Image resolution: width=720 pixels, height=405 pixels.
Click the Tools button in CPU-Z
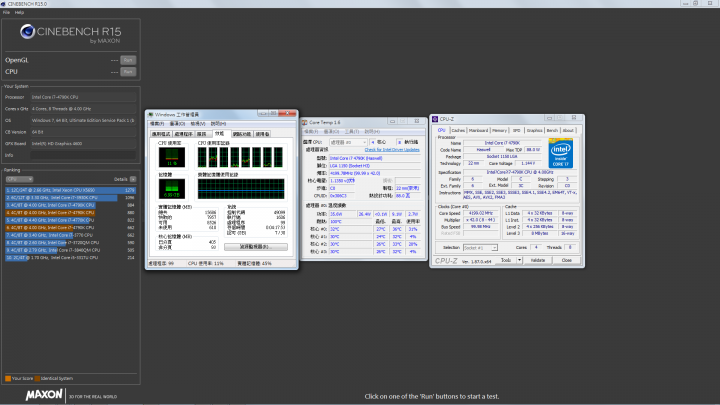[x=506, y=260]
